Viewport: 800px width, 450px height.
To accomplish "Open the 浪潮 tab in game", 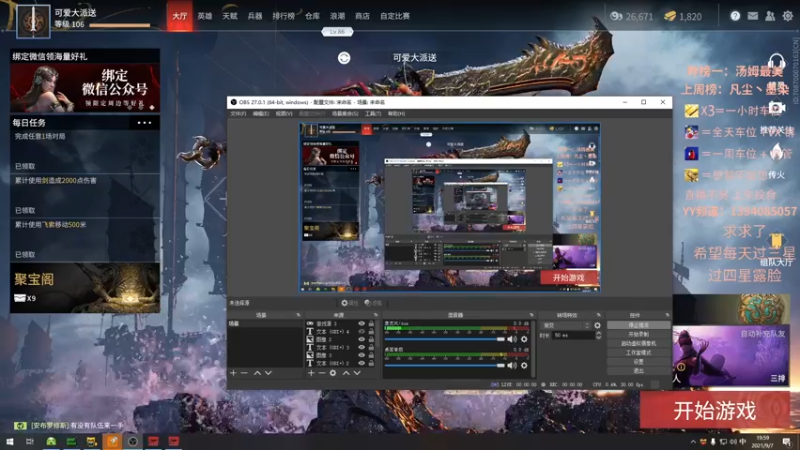I will [x=337, y=16].
